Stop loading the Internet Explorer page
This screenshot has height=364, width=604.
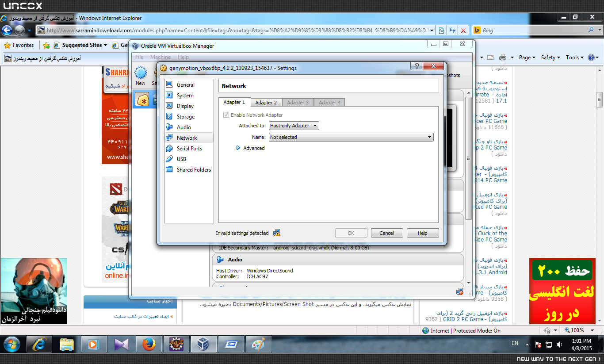(463, 30)
